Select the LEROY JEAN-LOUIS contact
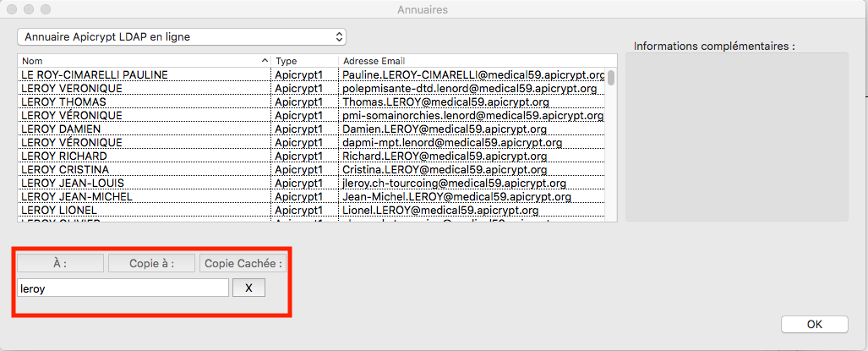 72,184
